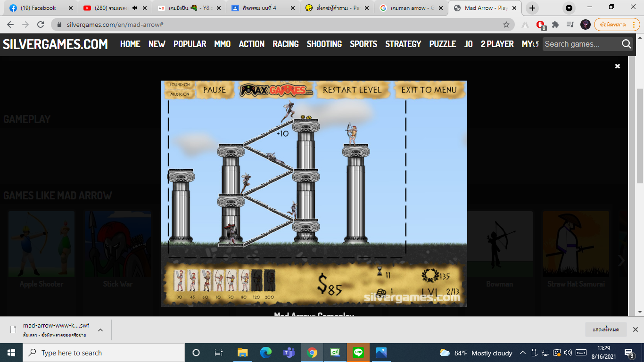Close the game overlay with the X
The image size is (644, 362).
point(618,66)
